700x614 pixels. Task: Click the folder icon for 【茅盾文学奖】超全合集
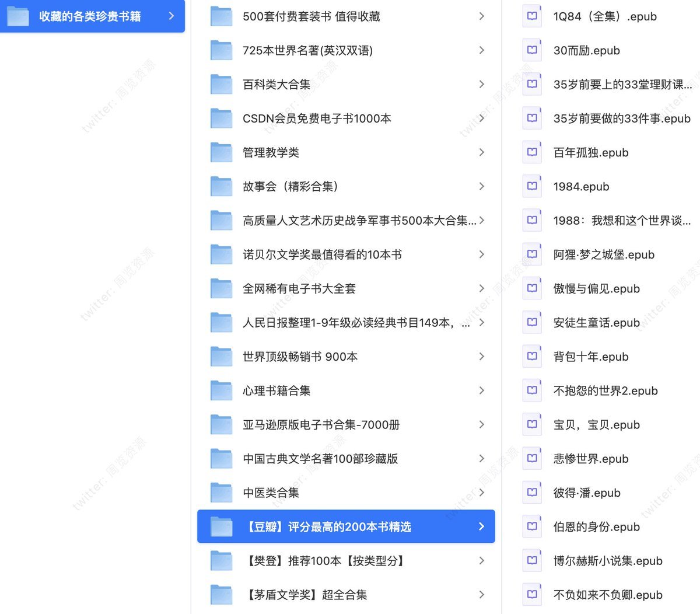221,595
